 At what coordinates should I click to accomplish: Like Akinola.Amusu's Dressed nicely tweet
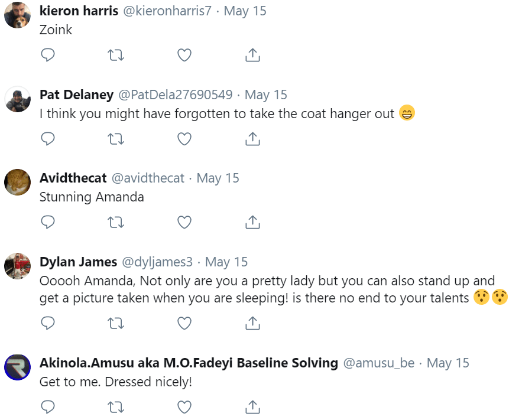tap(184, 408)
